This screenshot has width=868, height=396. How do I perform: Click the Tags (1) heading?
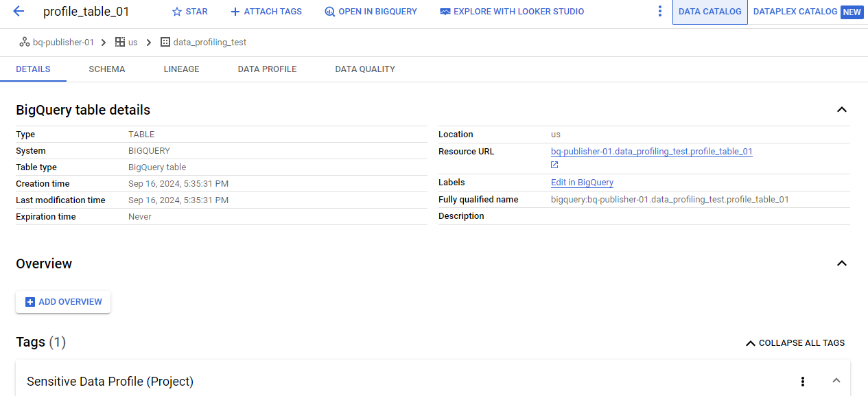(x=40, y=342)
